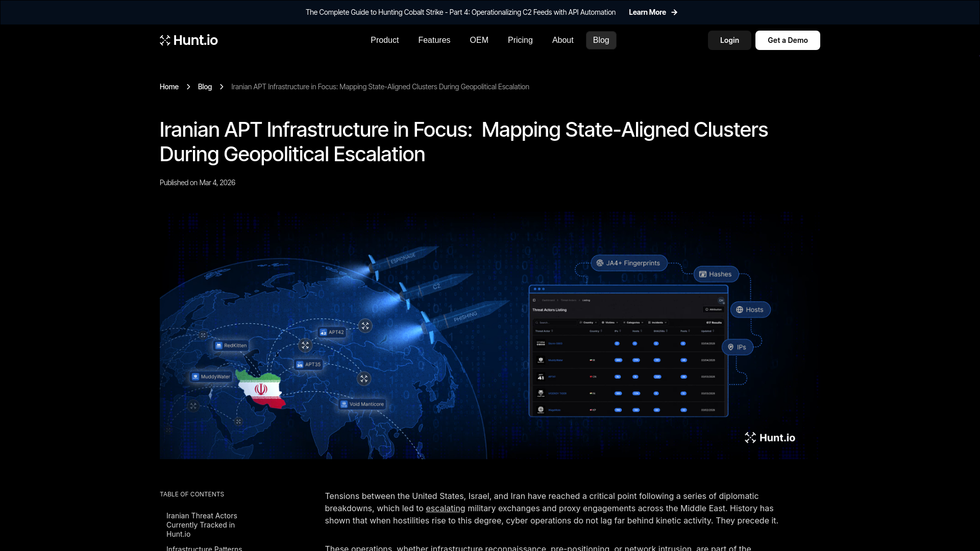Screen dimensions: 980x551
Task: Select Pricing in the navigation menu
Action: click(x=520, y=40)
